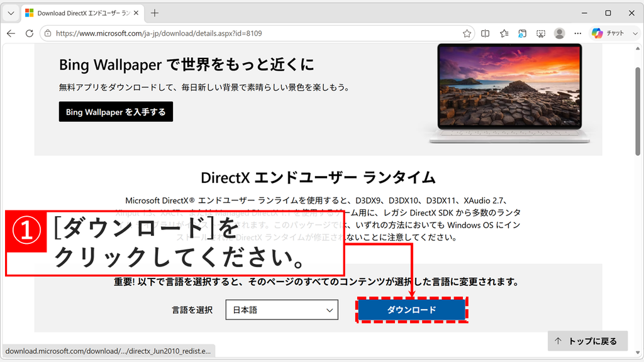The height and width of the screenshot is (362, 644).
Task: Open a new tab with plus
Action: pos(155,13)
